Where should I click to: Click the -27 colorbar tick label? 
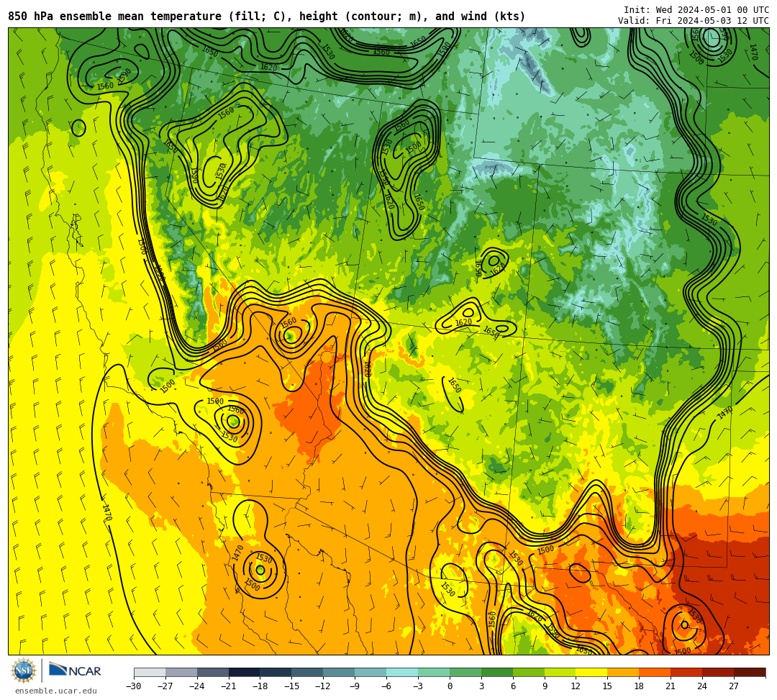[165, 686]
